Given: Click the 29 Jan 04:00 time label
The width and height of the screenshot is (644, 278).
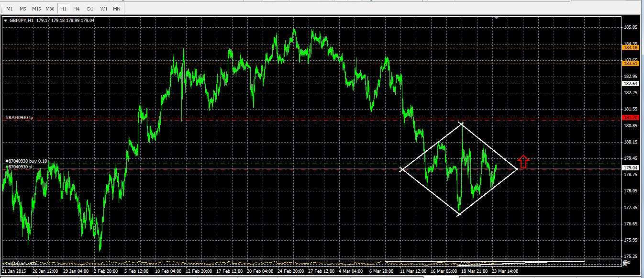Looking at the screenshot, I should pyautogui.click(x=77, y=271).
